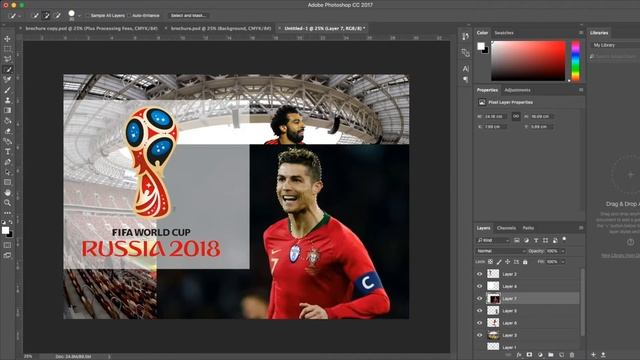Viewport: 640px width, 360px height.
Task: Hide Layer 2 using its eye icon
Action: 480,274
